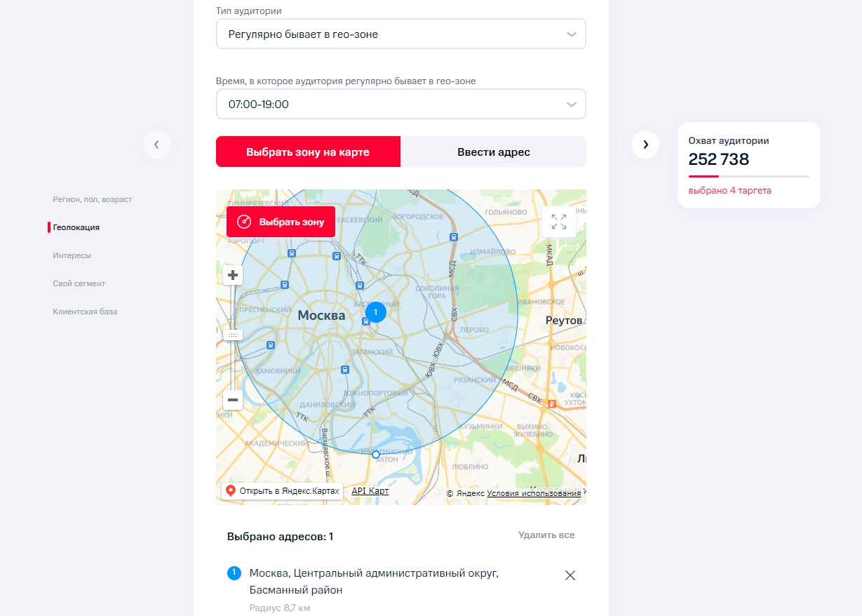Image resolution: width=862 pixels, height=616 pixels.
Task: Click the map zoom out minus button
Action: pos(233,400)
